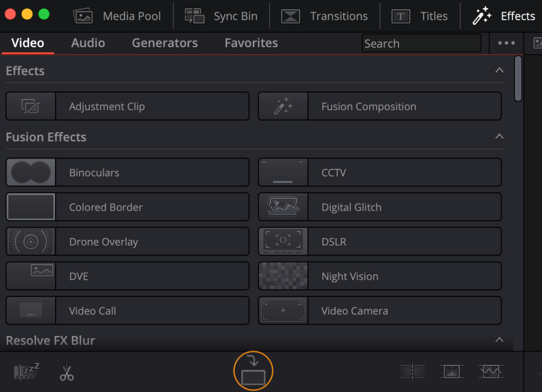The height and width of the screenshot is (392, 542).
Task: Click the Binoculars thumbnail
Action: pos(31,172)
